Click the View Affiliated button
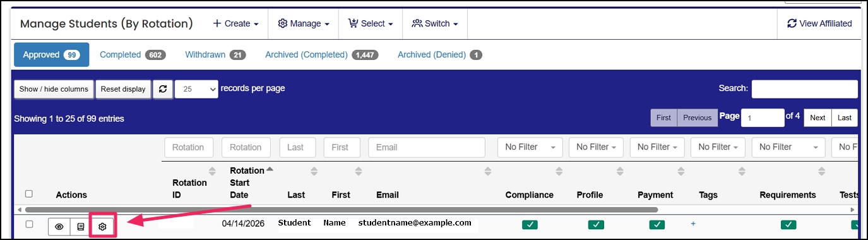 (819, 23)
